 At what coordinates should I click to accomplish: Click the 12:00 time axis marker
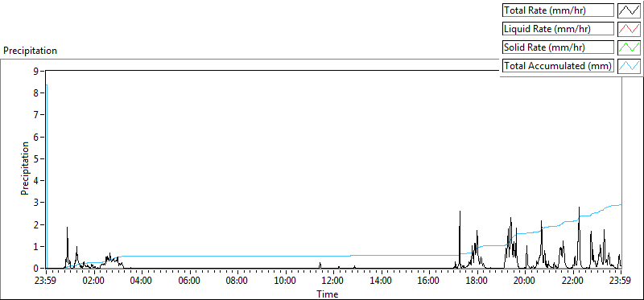pyautogui.click(x=334, y=282)
